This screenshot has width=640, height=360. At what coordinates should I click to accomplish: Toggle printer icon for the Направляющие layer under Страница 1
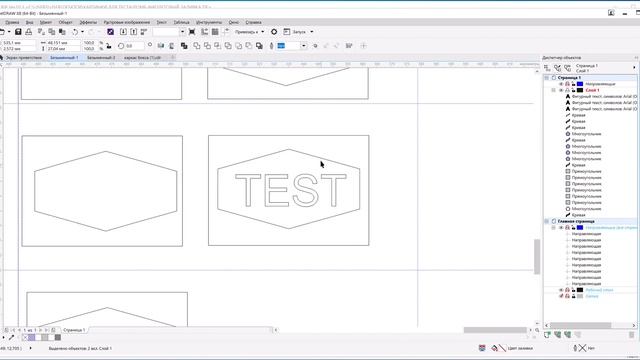(x=567, y=84)
